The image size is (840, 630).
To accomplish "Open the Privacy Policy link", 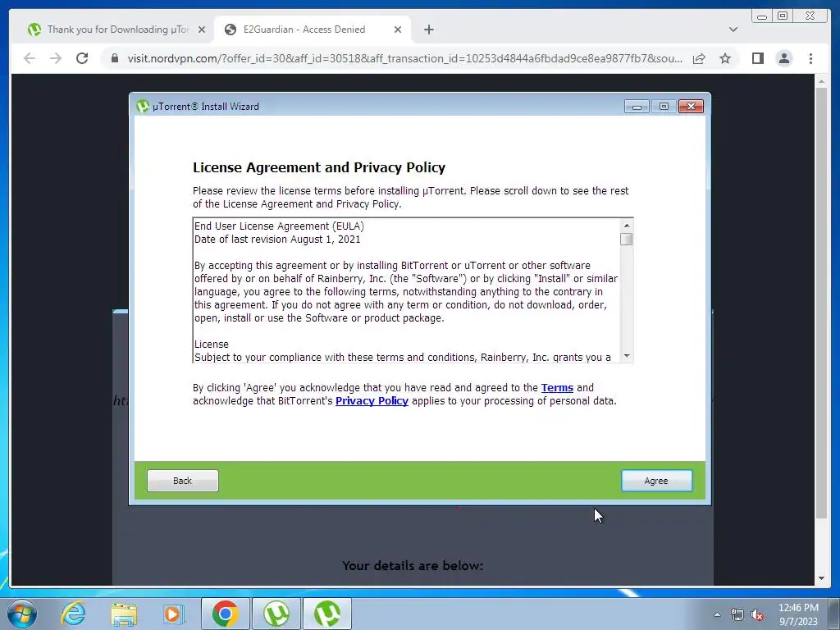I will point(372,400).
